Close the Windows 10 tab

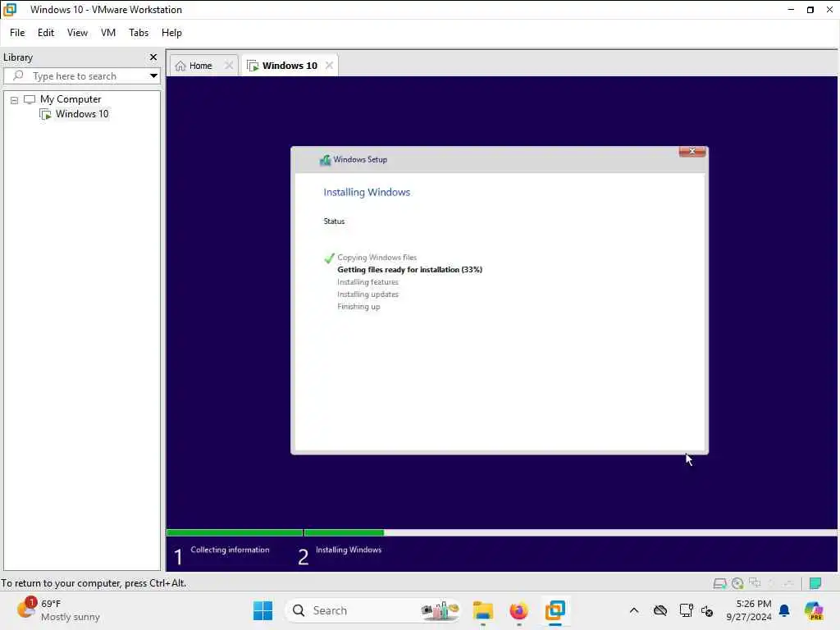[x=329, y=66]
